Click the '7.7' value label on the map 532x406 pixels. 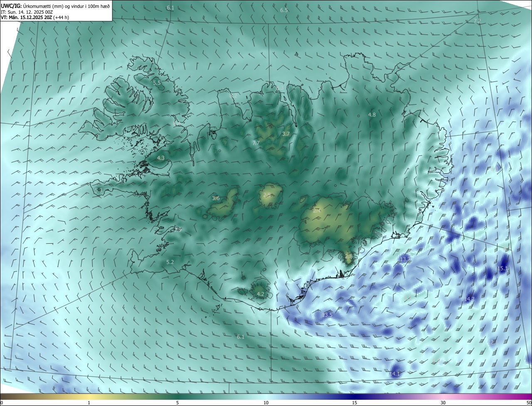[x=256, y=143]
